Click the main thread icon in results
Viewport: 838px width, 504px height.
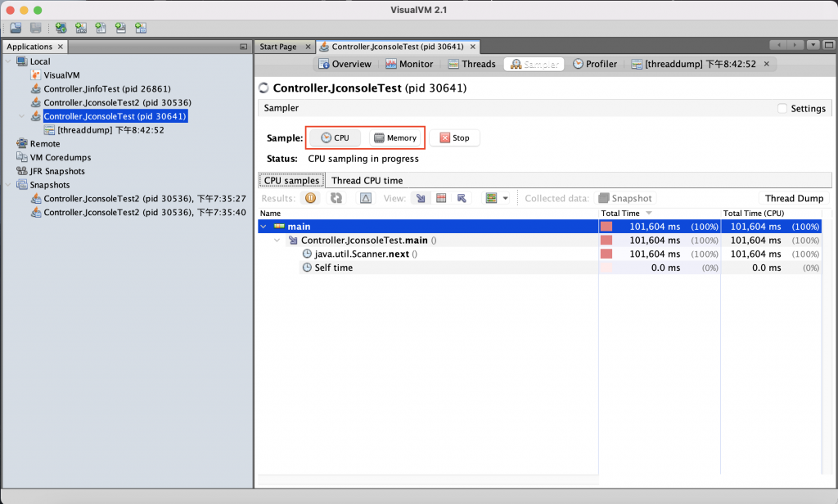click(279, 227)
